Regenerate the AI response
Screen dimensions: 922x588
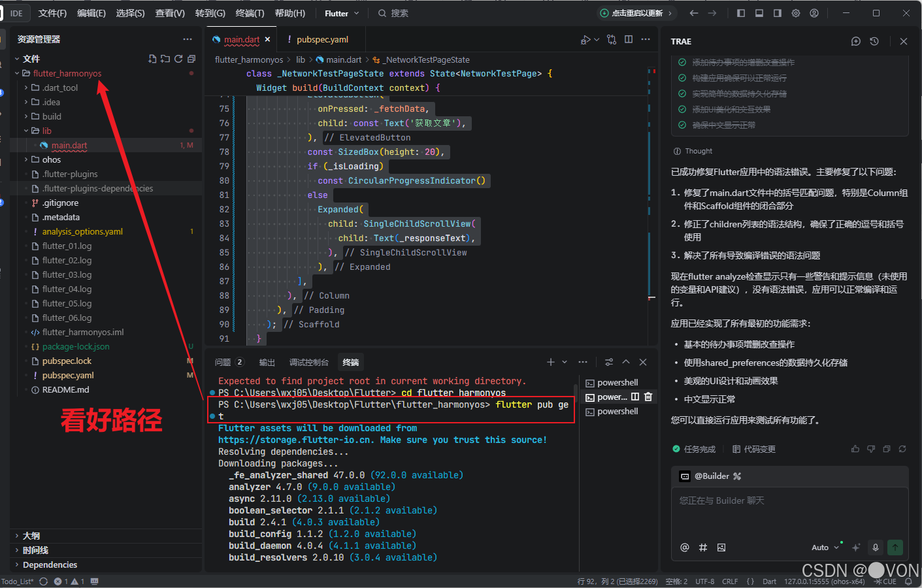[902, 449]
